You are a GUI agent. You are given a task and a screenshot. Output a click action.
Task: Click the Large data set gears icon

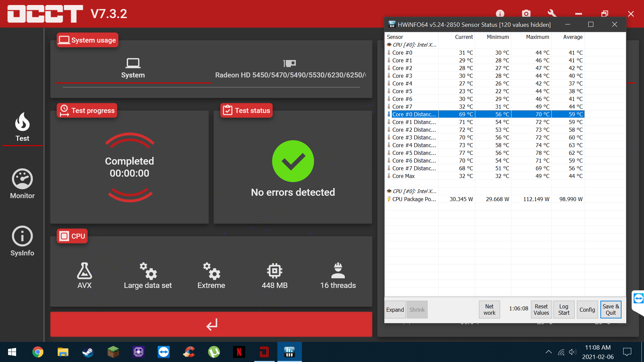(x=148, y=271)
